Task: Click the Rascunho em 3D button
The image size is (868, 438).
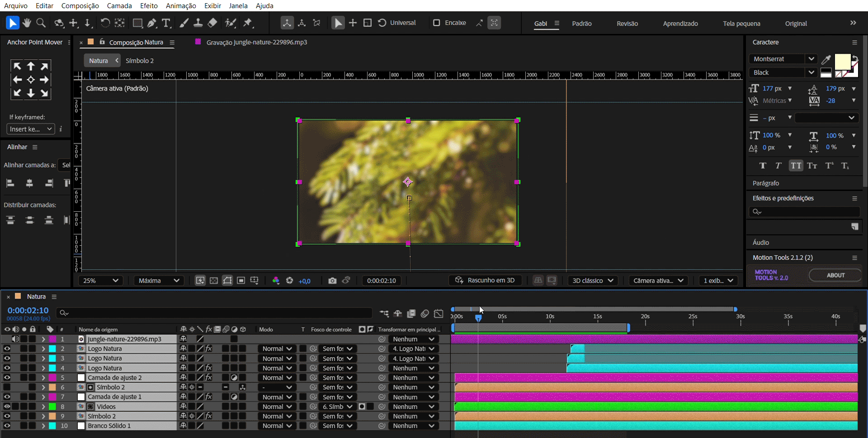Action: [485, 281]
